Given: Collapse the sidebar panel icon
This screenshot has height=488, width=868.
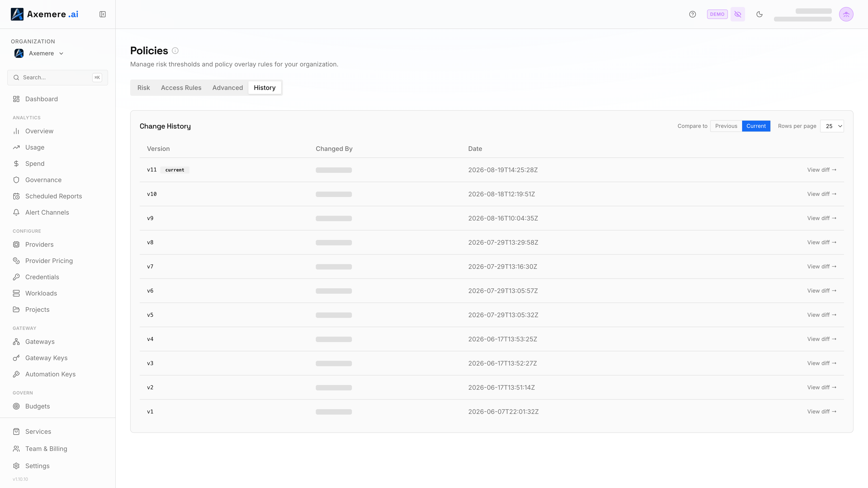Looking at the screenshot, I should [102, 14].
